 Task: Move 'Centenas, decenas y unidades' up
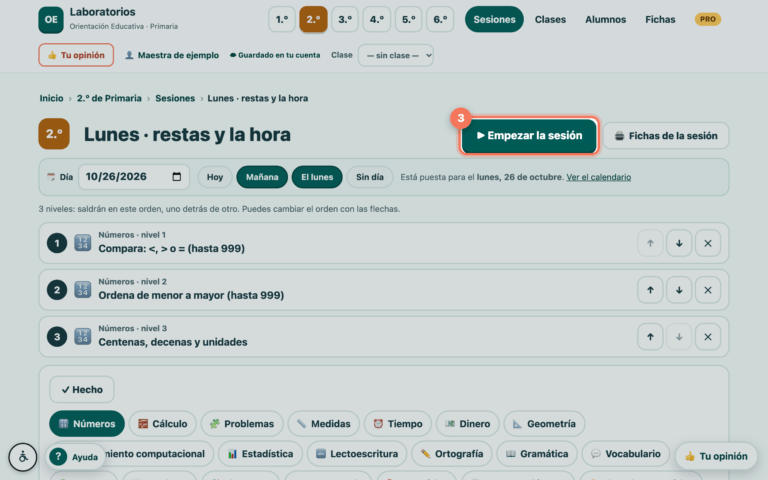[650, 337]
